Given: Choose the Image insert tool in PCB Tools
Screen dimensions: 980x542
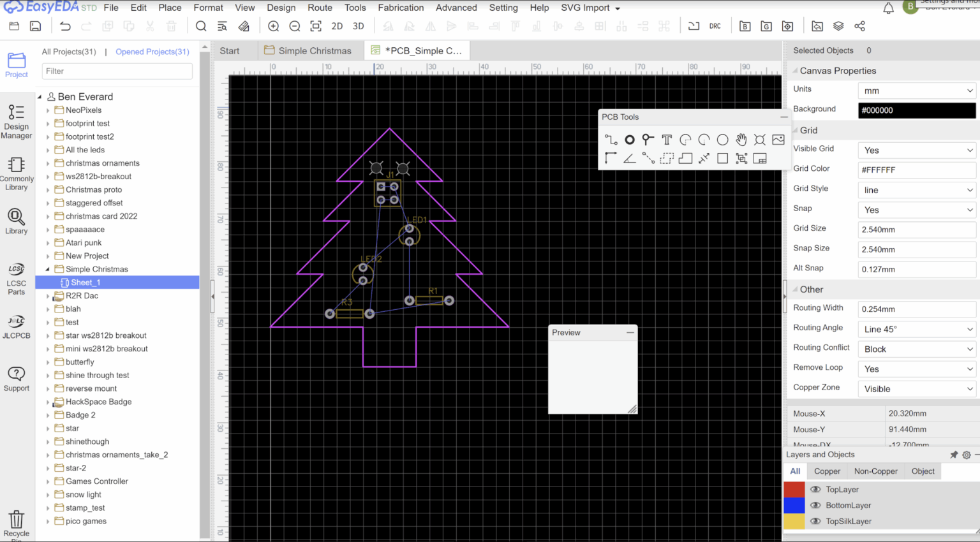Looking at the screenshot, I should [778, 140].
